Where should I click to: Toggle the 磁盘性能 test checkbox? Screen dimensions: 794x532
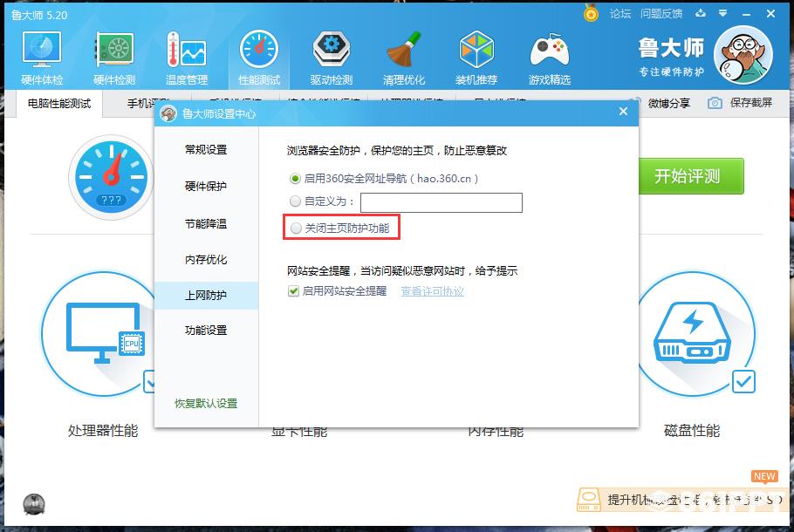click(x=743, y=382)
